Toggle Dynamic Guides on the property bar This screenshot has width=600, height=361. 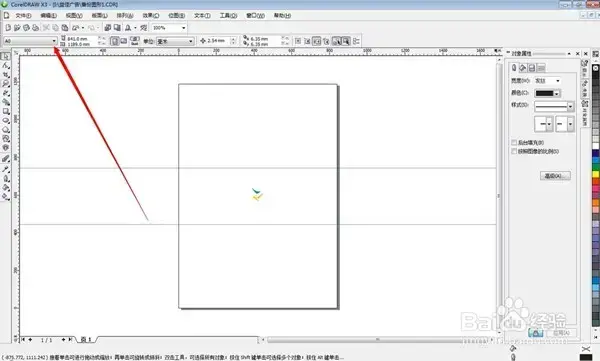click(x=326, y=41)
